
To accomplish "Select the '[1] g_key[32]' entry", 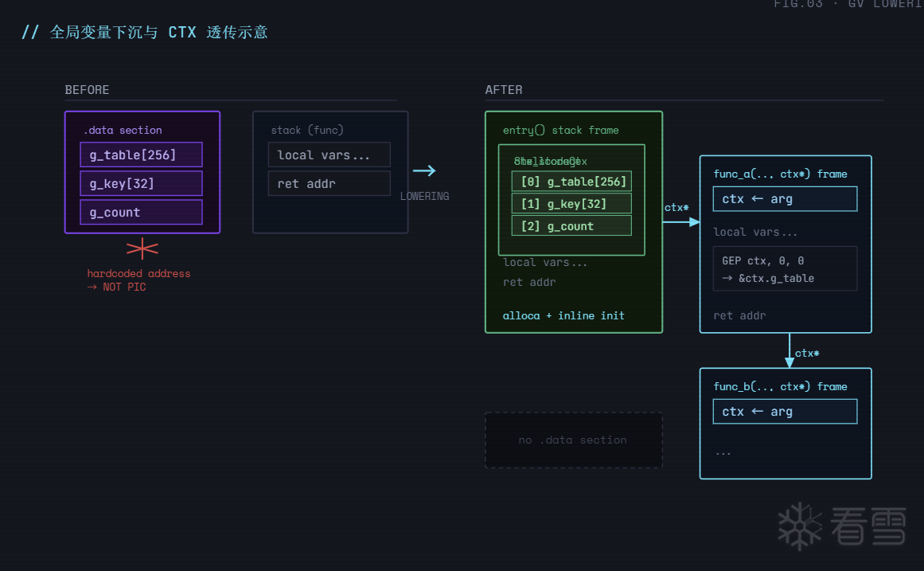I will 571,204.
